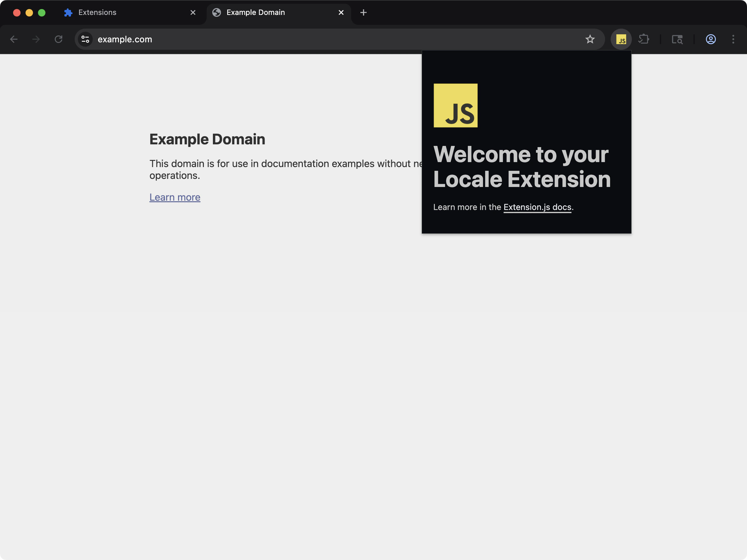Viewport: 747px width, 560px height.
Task: Open the Extensions puzzle-piece menu
Action: 644,39
